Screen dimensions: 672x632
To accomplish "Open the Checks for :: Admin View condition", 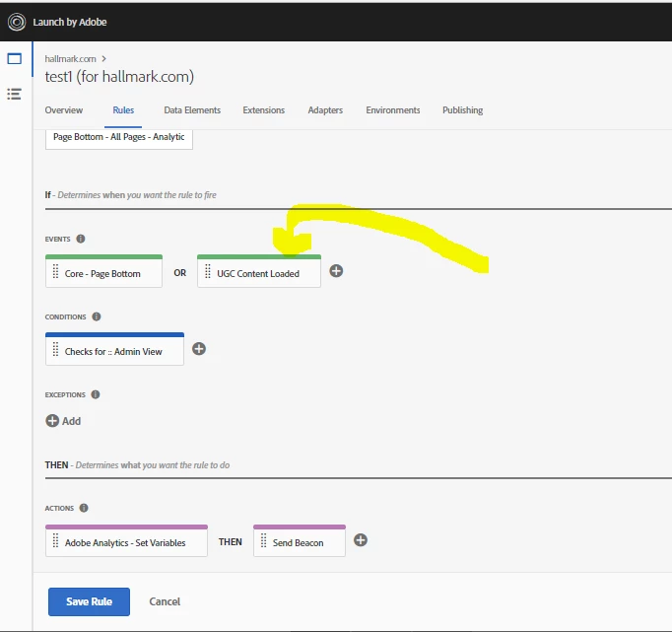I will pyautogui.click(x=114, y=349).
